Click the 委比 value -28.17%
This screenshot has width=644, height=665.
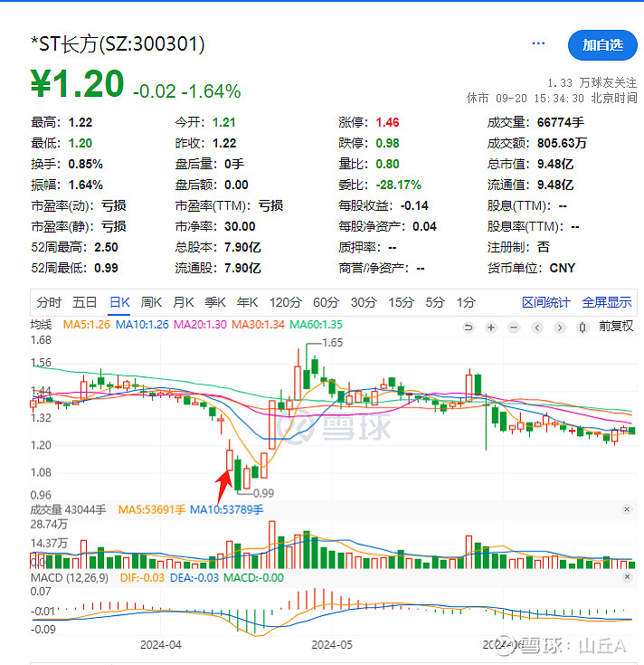click(x=399, y=185)
